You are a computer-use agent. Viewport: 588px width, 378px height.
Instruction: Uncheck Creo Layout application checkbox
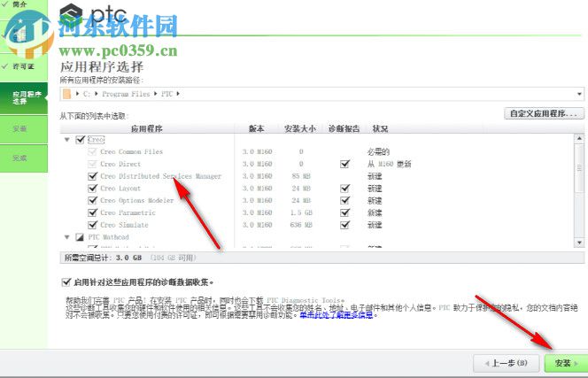(92, 189)
